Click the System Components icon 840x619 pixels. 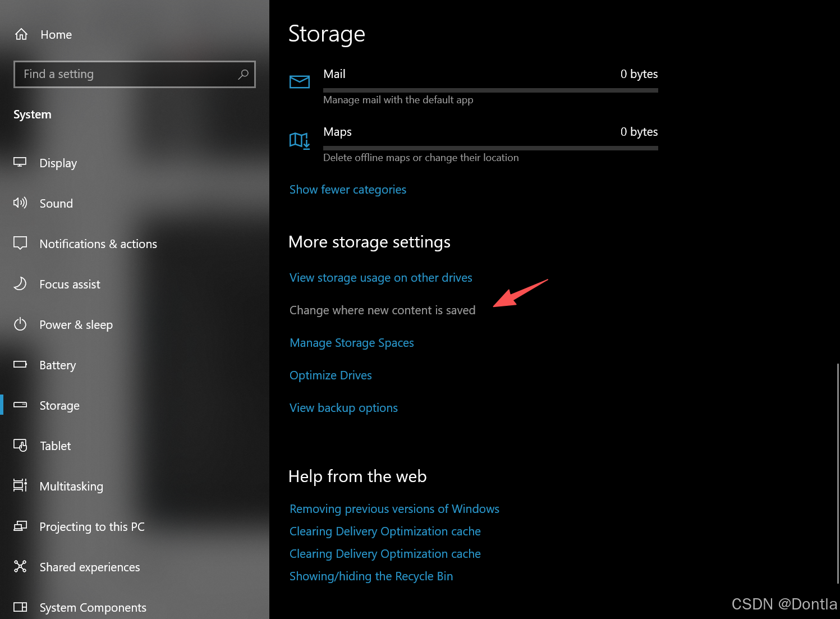click(x=20, y=607)
